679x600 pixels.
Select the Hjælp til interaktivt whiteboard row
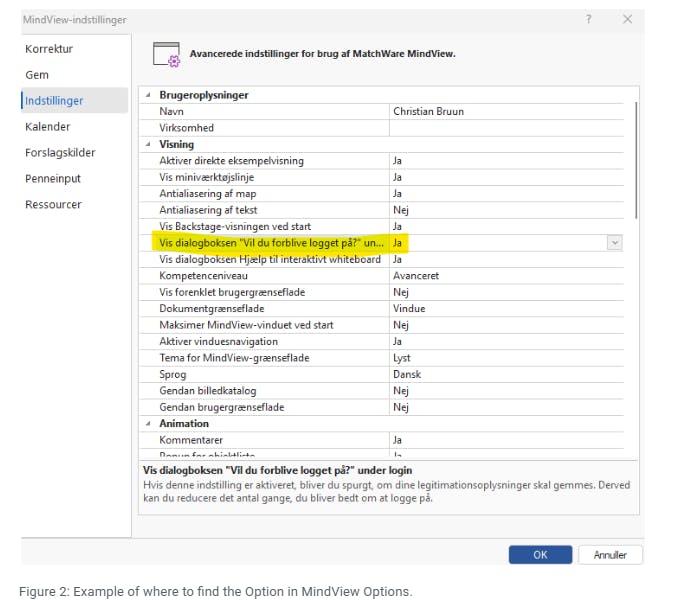[x=382, y=259]
